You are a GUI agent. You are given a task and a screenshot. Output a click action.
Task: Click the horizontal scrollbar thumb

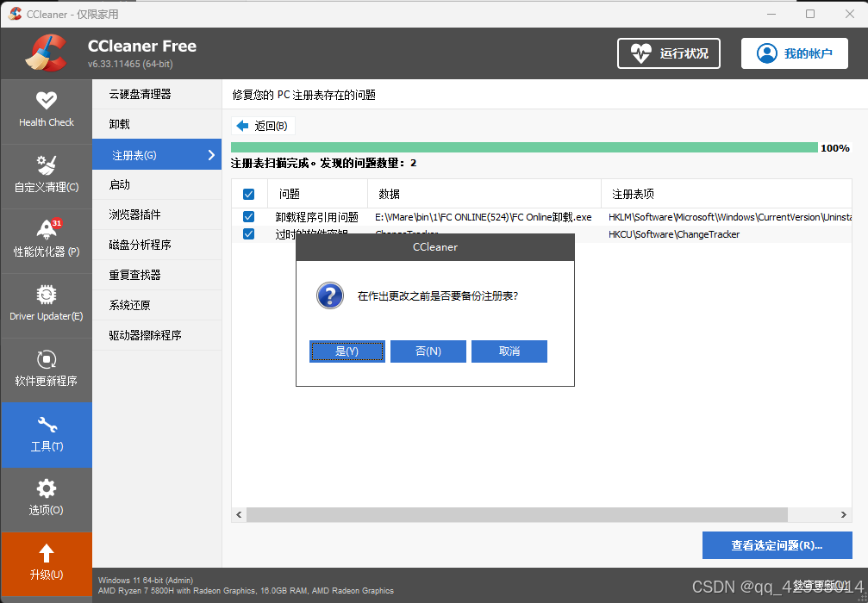click(517, 514)
